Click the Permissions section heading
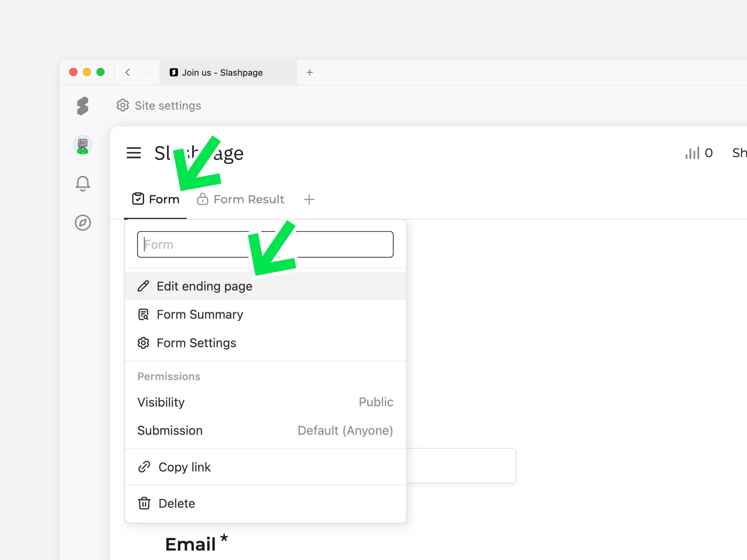Screen dimensions: 747x560 [169, 376]
